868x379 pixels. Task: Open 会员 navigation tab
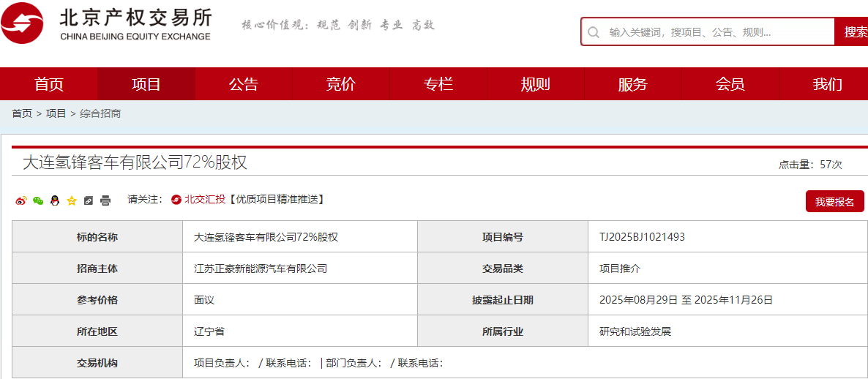coord(730,84)
